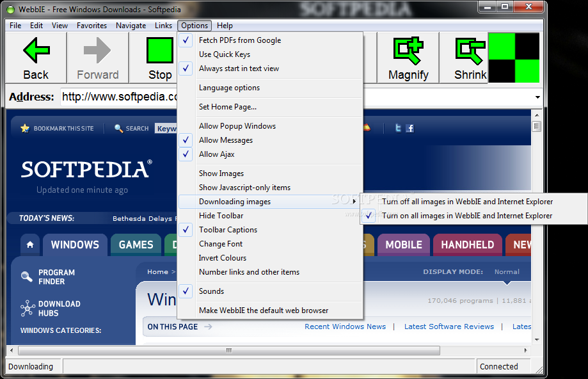Image resolution: width=588 pixels, height=379 pixels.
Task: Open the MOBILE tab on Softpedia
Action: (x=404, y=245)
